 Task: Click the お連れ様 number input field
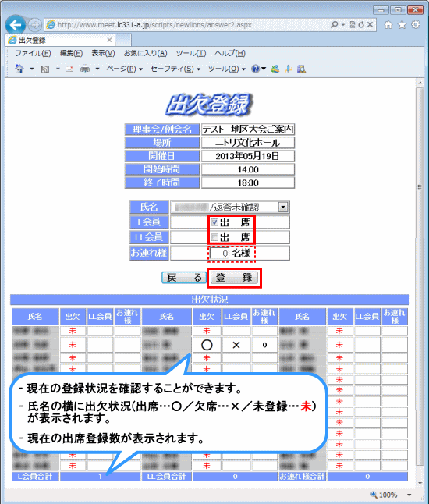click(x=220, y=254)
